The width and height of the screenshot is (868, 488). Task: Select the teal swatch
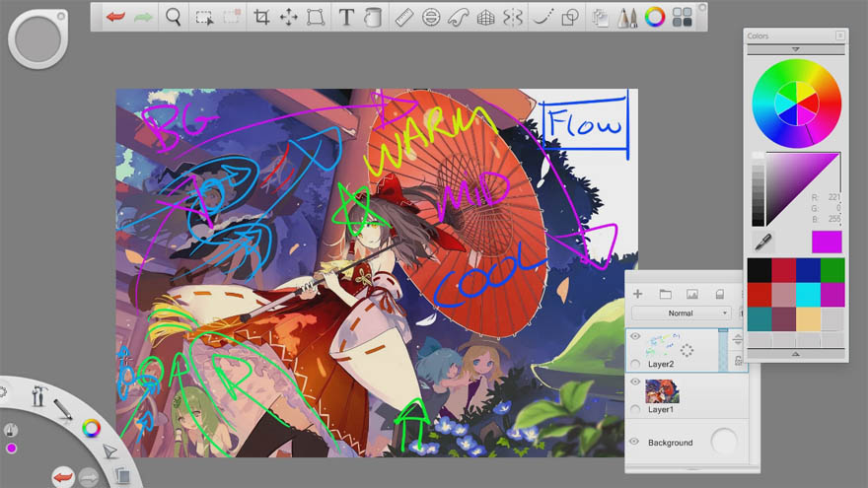click(x=759, y=318)
